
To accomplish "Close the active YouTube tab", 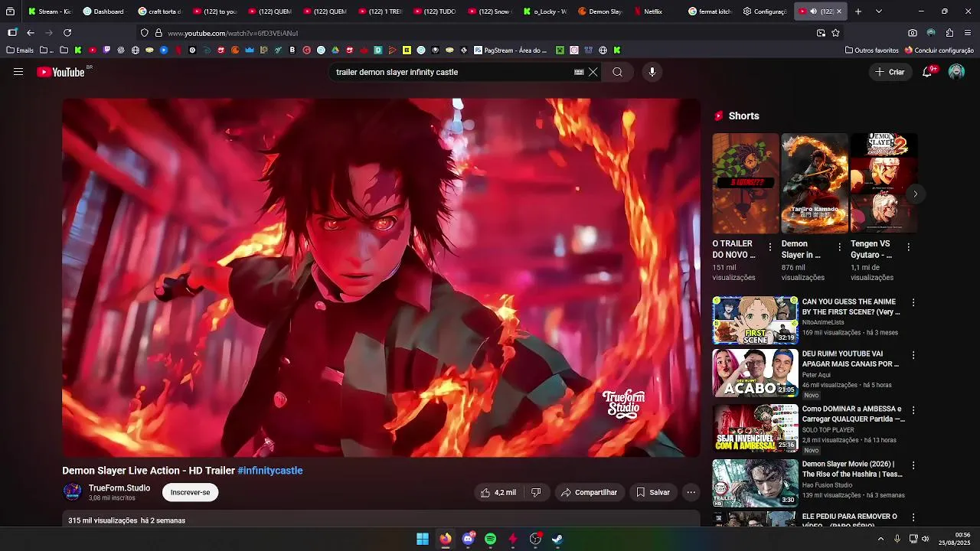I will pos(839,11).
